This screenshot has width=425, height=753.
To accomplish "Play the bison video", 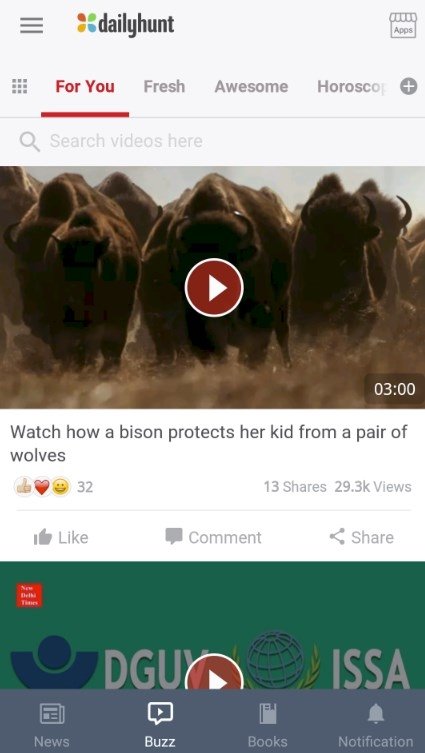I will click(214, 288).
